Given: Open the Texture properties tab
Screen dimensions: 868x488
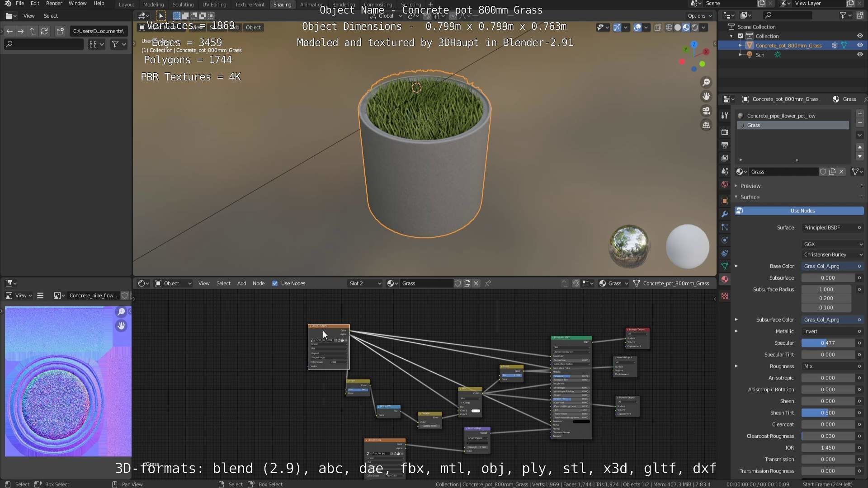Looking at the screenshot, I should tap(725, 296).
